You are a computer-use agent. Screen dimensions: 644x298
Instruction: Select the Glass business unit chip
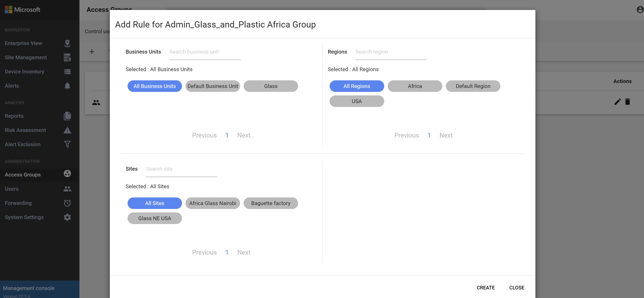click(x=270, y=86)
